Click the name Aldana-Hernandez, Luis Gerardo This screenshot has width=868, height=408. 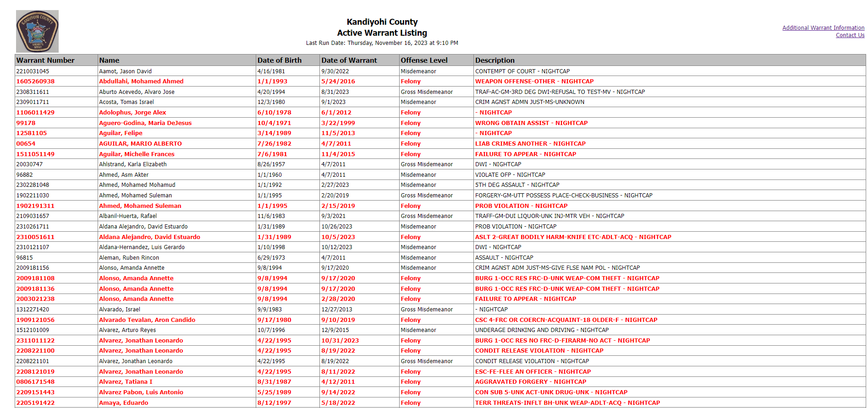tap(142, 247)
